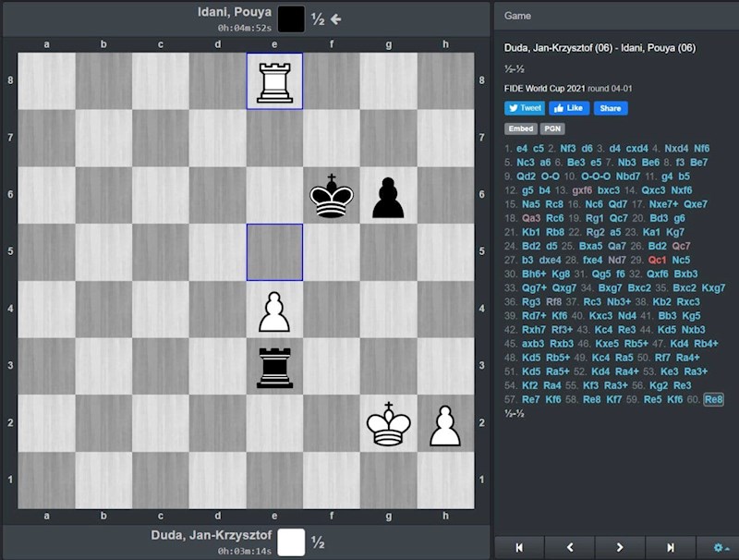The height and width of the screenshot is (560, 739).
Task: Go to move 60 Re8 in the move list
Action: coord(713,399)
